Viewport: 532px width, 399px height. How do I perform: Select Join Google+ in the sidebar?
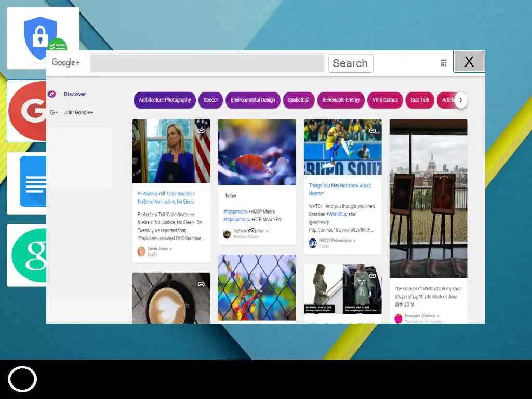coord(78,112)
